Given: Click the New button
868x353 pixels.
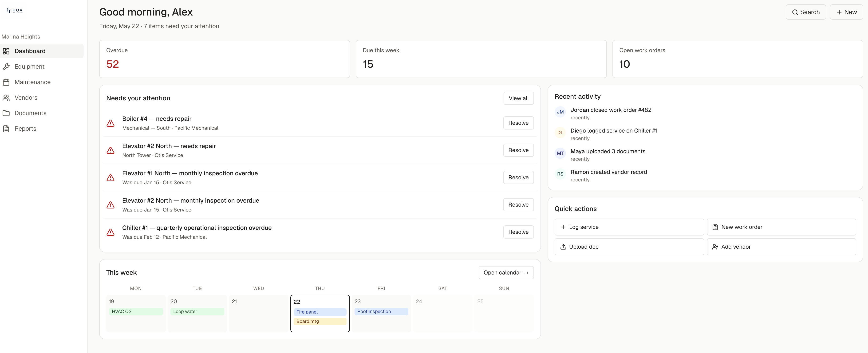Looking at the screenshot, I should point(846,12).
